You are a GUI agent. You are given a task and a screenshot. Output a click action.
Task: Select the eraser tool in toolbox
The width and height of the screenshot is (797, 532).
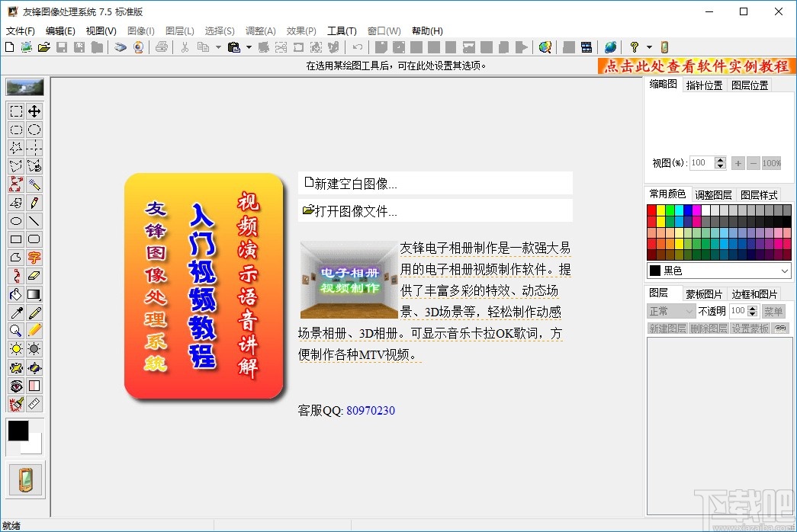pyautogui.click(x=34, y=276)
